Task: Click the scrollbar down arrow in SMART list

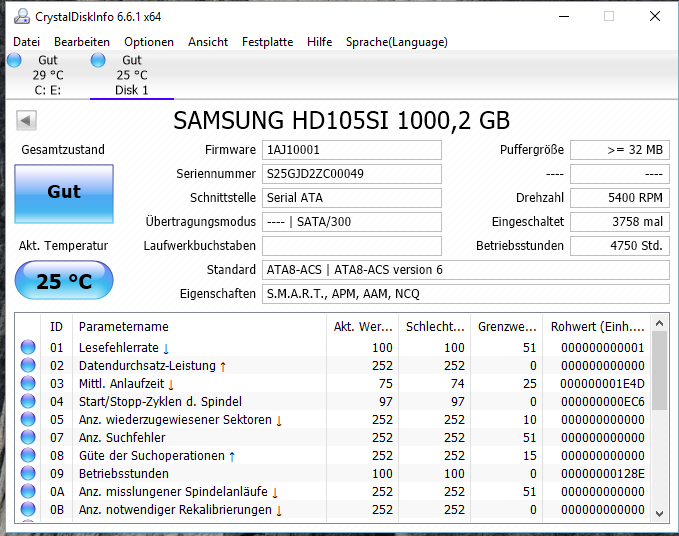Action: (x=659, y=512)
